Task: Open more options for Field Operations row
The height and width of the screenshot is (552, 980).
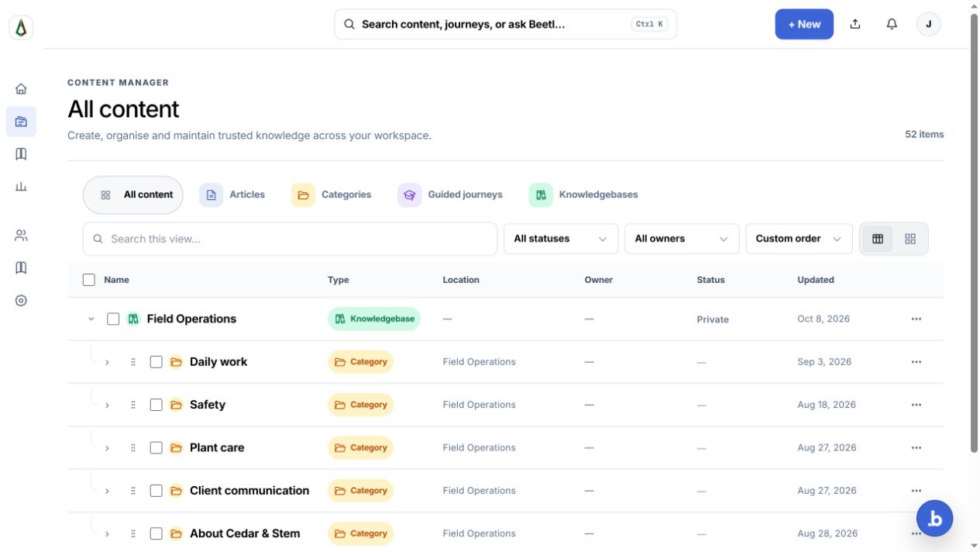Action: [916, 319]
